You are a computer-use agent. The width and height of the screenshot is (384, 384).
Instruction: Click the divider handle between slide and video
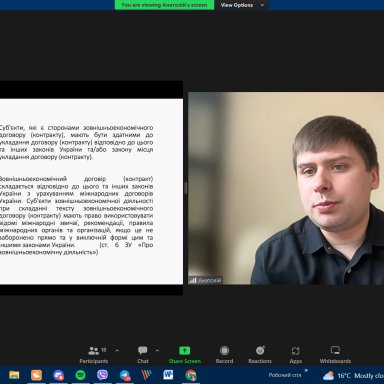[x=186, y=188]
